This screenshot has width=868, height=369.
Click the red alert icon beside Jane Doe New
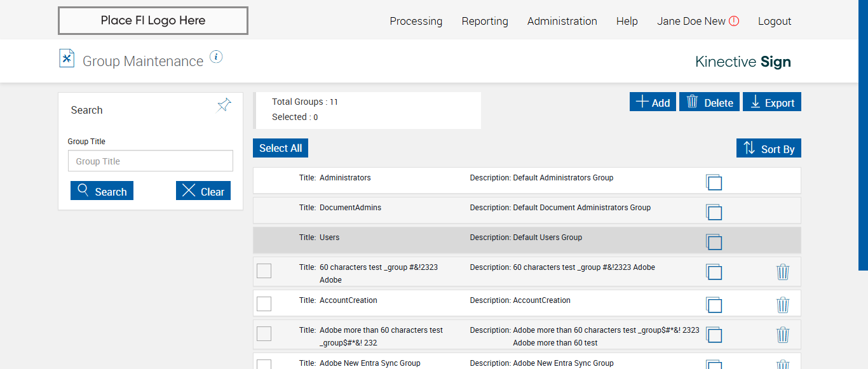[734, 21]
